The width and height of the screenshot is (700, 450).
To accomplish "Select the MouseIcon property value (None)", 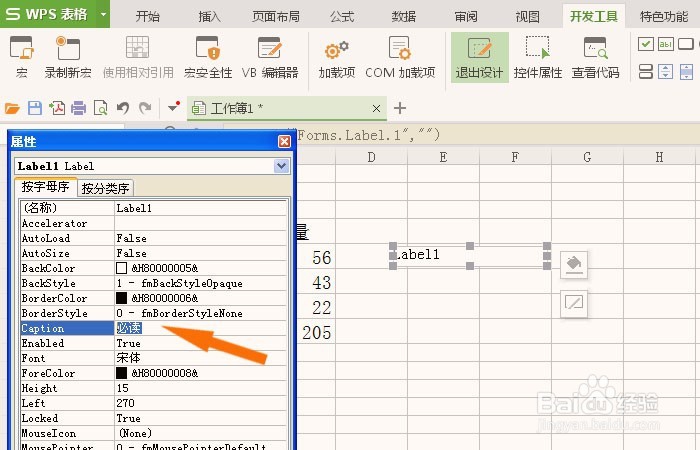I will (200, 433).
